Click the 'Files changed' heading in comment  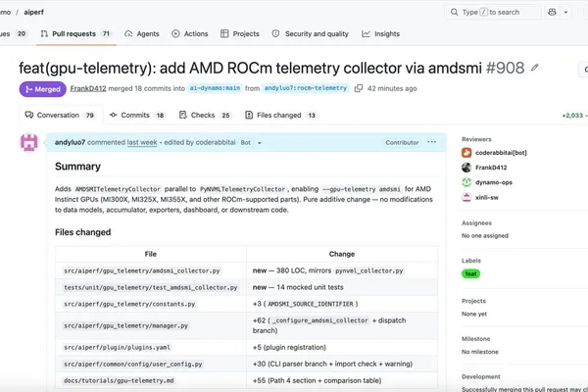click(83, 232)
